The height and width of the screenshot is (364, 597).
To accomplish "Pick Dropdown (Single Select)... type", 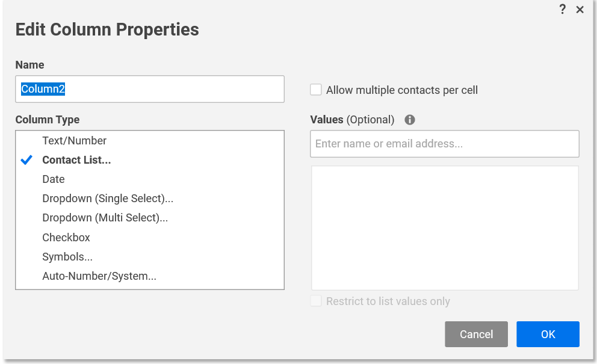I will click(108, 199).
